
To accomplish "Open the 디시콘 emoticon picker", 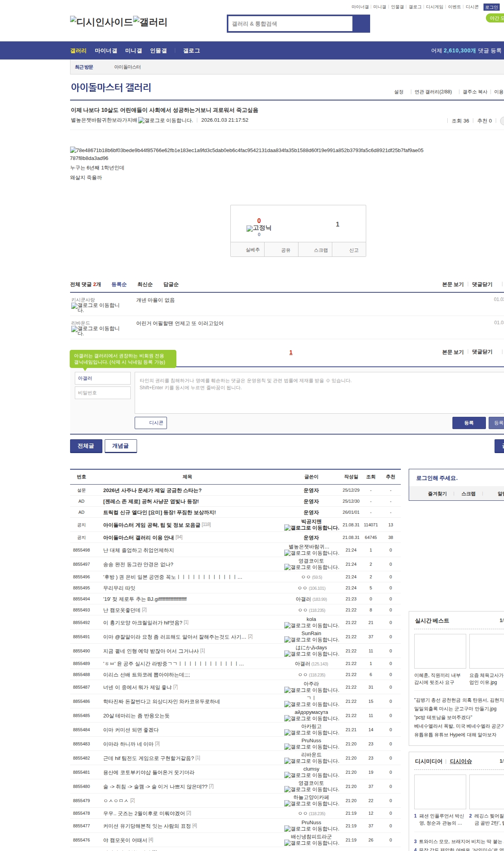I will point(151,423).
